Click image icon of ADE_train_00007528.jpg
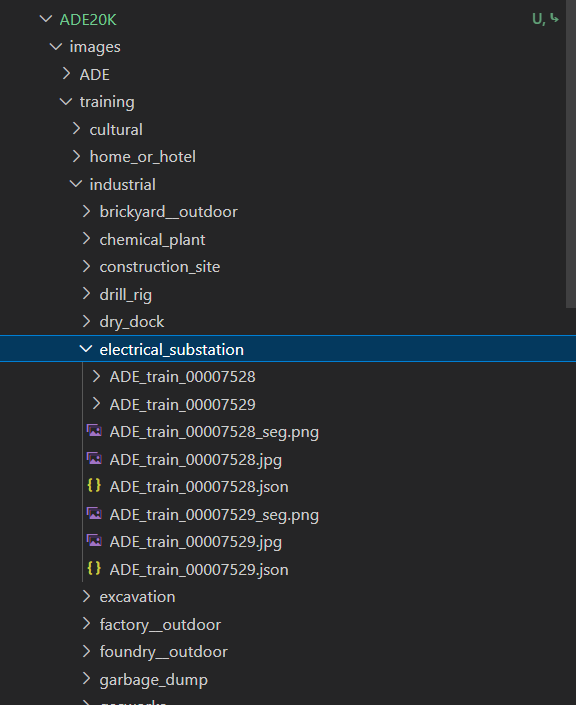The width and height of the screenshot is (576, 705). (x=94, y=459)
